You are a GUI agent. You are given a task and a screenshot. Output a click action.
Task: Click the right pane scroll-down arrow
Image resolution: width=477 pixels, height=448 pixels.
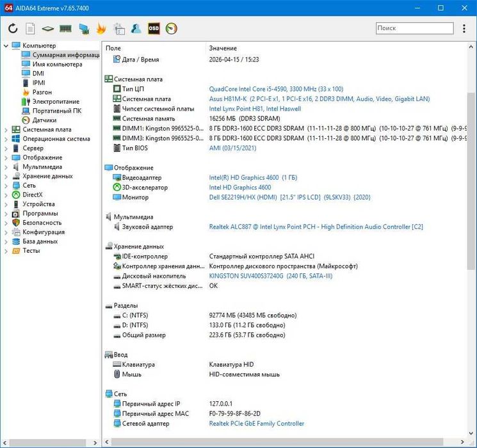pyautogui.click(x=471, y=433)
